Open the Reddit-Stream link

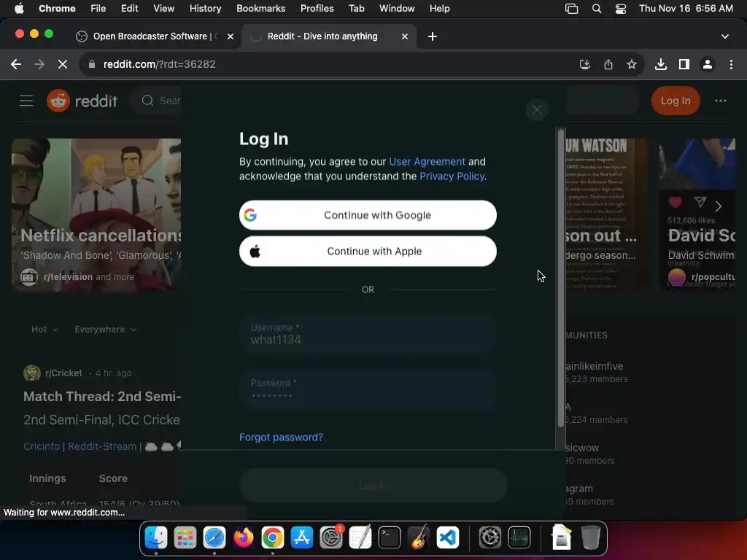(x=102, y=446)
